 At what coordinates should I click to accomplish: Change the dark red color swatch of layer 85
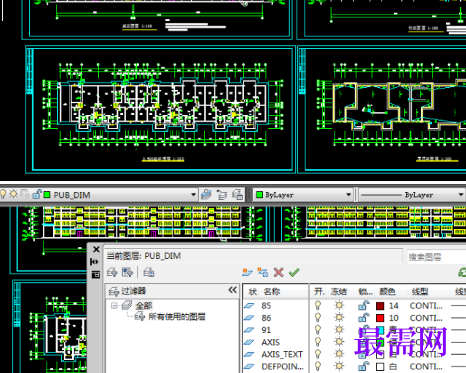click(x=380, y=306)
